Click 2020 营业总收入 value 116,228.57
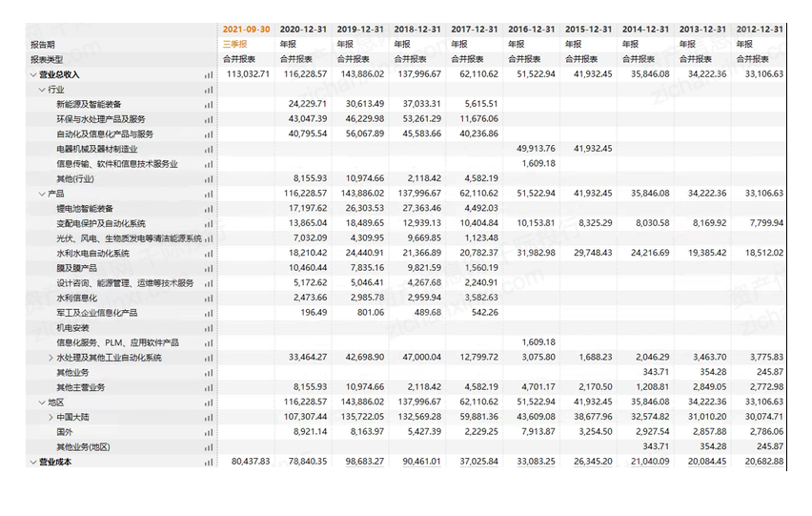This screenshot has height=516, width=812. (x=305, y=74)
